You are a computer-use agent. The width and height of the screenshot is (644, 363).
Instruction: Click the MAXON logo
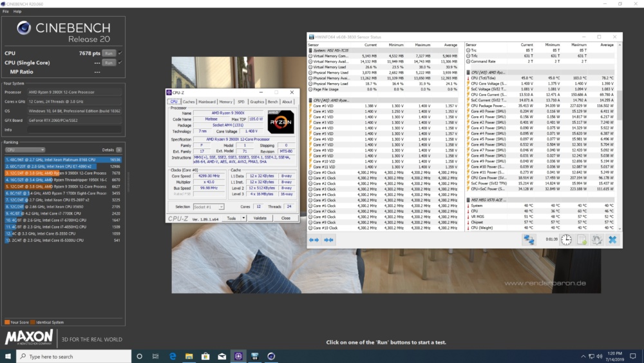pos(29,337)
